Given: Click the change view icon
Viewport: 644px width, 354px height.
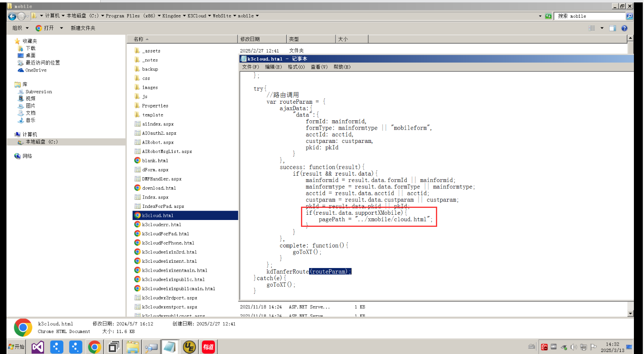Looking at the screenshot, I should 592,28.
